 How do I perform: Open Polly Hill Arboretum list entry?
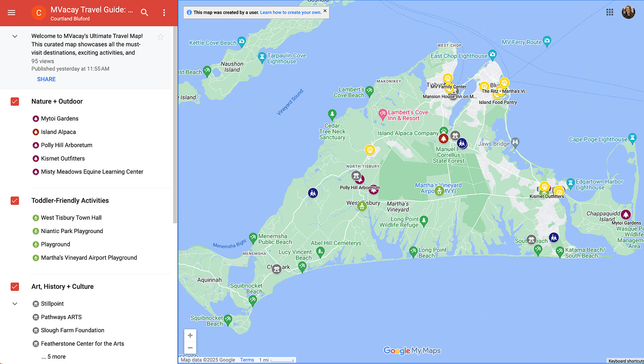click(x=66, y=145)
